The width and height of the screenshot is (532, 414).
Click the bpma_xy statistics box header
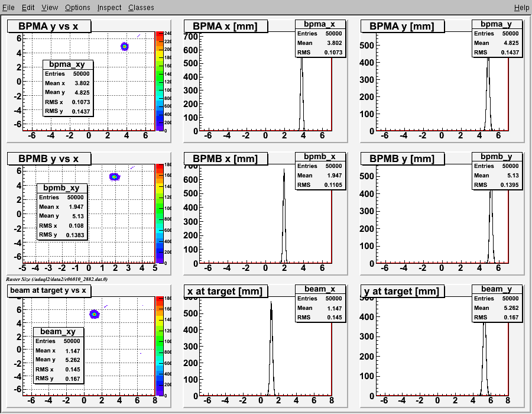pos(67,64)
